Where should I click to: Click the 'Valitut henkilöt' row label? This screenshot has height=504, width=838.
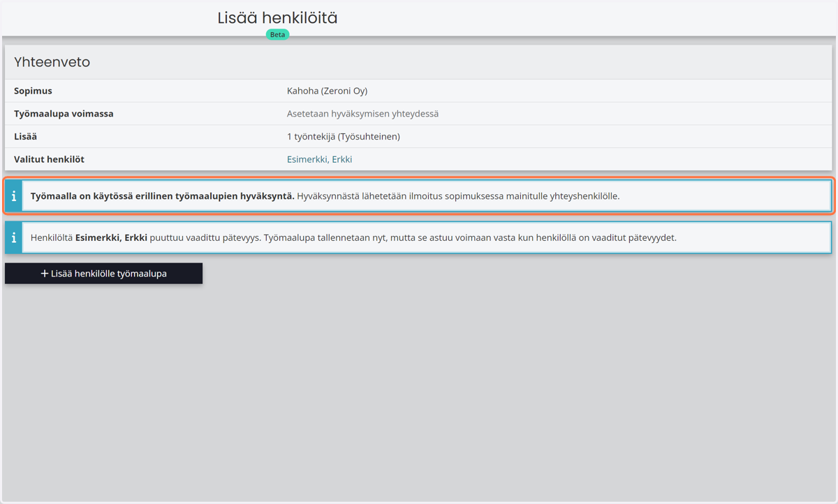[49, 159]
